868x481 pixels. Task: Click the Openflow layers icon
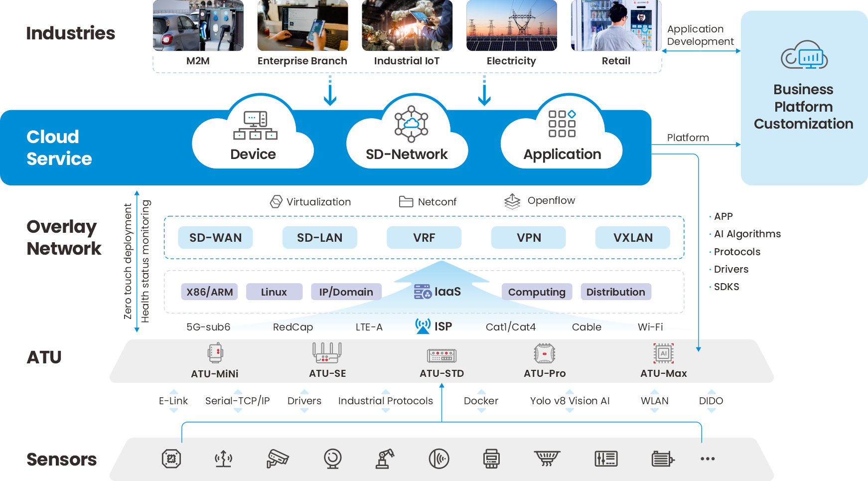tap(512, 201)
